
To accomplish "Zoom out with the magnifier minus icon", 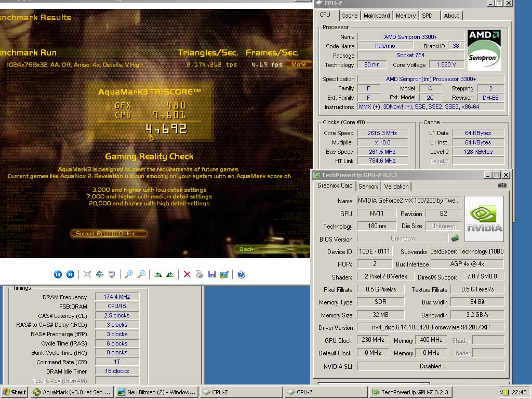I will coord(141,274).
